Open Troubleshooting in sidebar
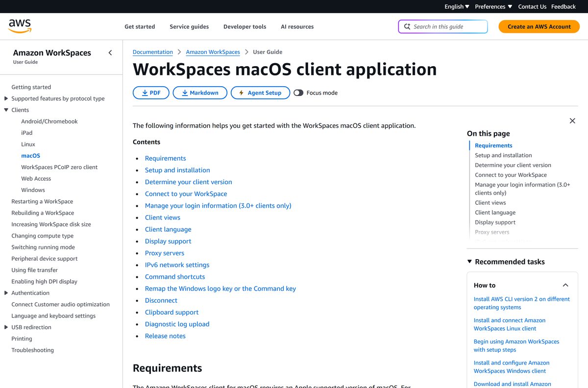Screen dimensions: 588x388 [x=33, y=350]
